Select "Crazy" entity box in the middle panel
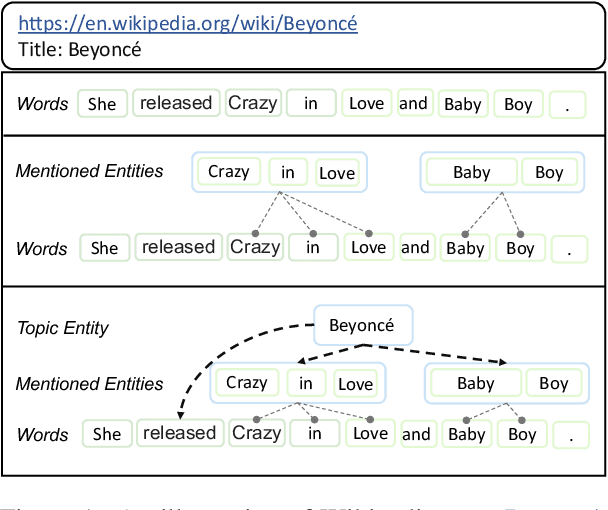Screen dimensions: 608x510 click(x=229, y=171)
